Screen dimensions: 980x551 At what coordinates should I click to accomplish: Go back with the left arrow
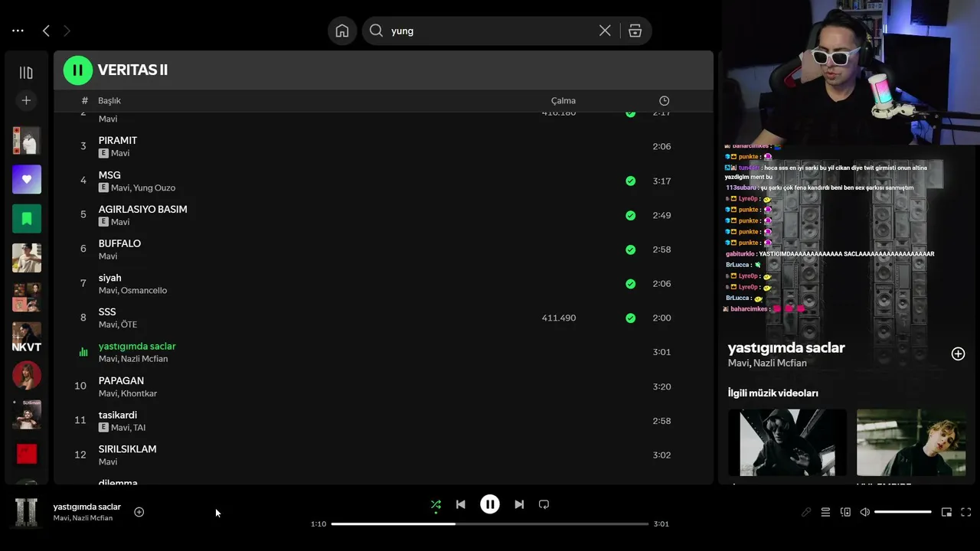click(x=46, y=31)
